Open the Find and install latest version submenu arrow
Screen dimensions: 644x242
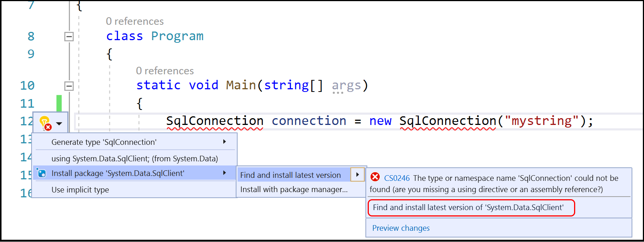(358, 174)
